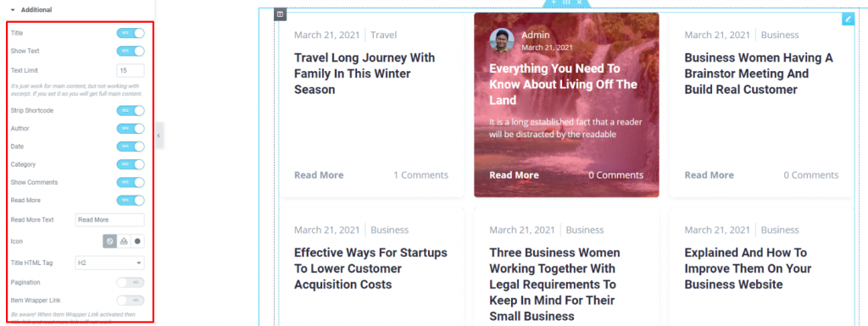Click the Edit Column handle icon
The height and width of the screenshot is (326, 868).
280,14
